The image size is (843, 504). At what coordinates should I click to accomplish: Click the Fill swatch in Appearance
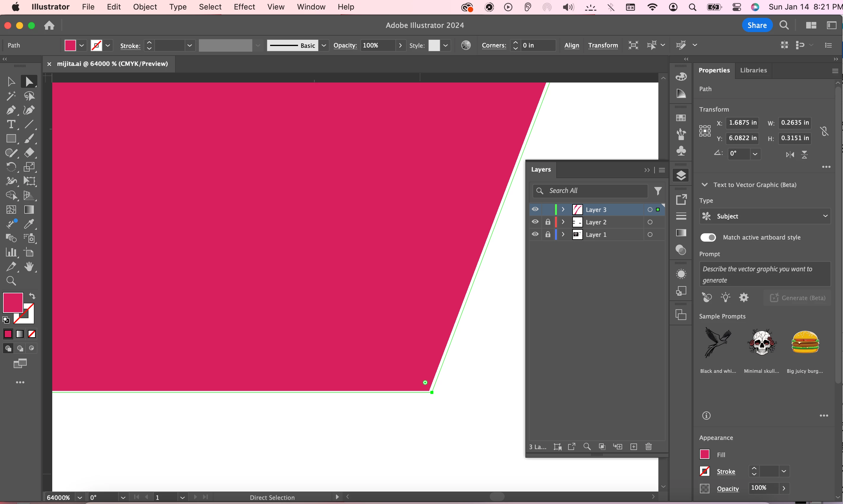(x=704, y=454)
